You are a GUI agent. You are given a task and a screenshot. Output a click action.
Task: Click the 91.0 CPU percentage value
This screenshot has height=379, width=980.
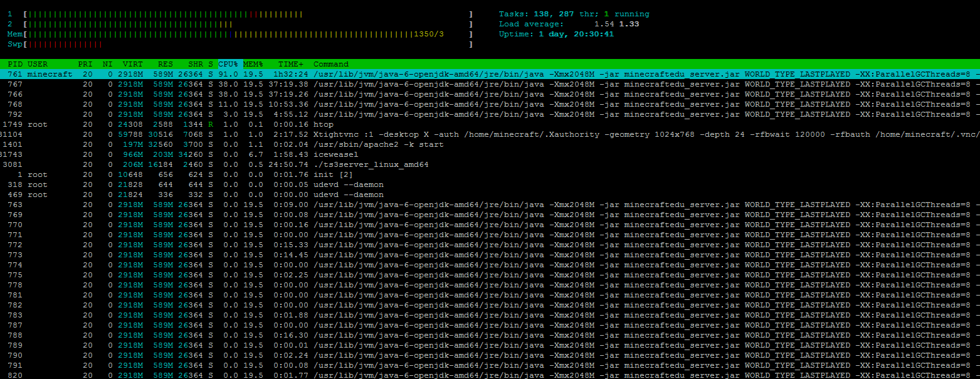pos(228,74)
